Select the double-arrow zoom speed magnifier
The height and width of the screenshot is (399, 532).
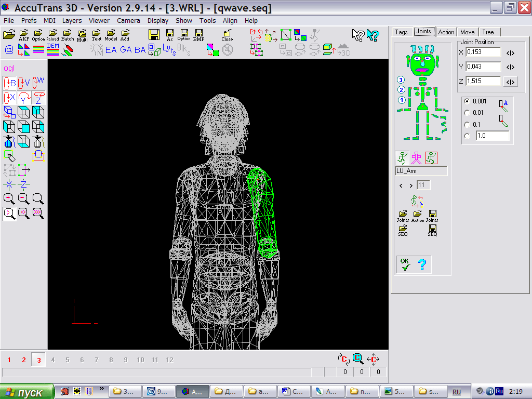coord(24,214)
